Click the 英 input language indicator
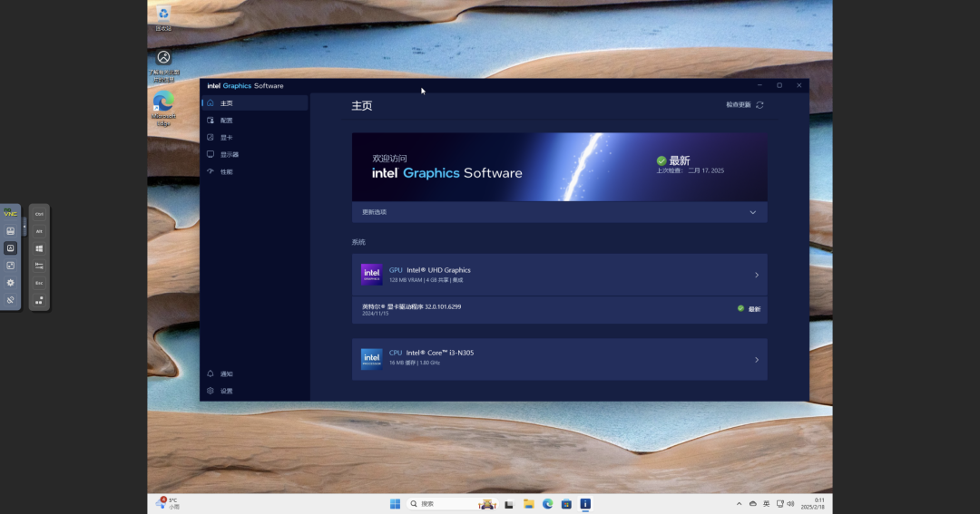This screenshot has height=514, width=980. (766, 504)
